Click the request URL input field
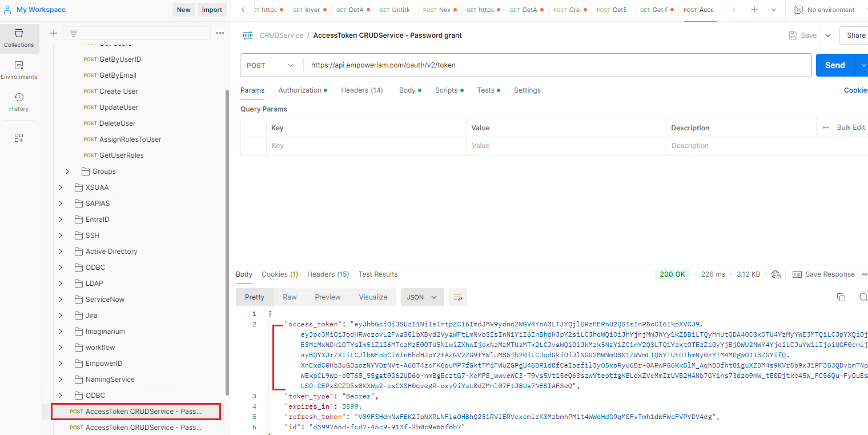The width and height of the screenshot is (868, 435). point(557,65)
